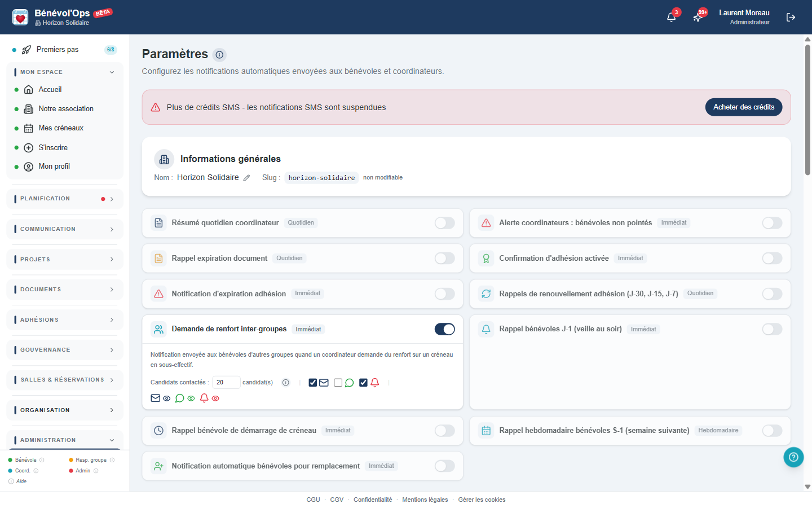
Task: Open the floating help question-mark button
Action: tap(793, 457)
